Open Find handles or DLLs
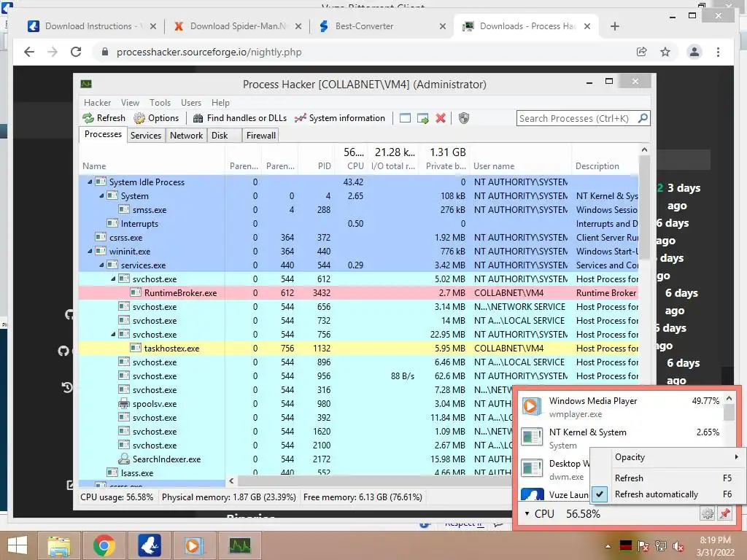The width and height of the screenshot is (747, 560). (239, 118)
